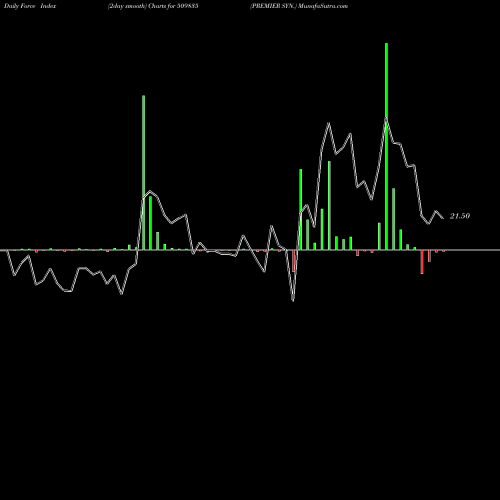Click the '(PREMIER SYN.) MunafaSutra.com' label
The height and width of the screenshot is (500, 500).
pyautogui.click(x=299, y=6)
